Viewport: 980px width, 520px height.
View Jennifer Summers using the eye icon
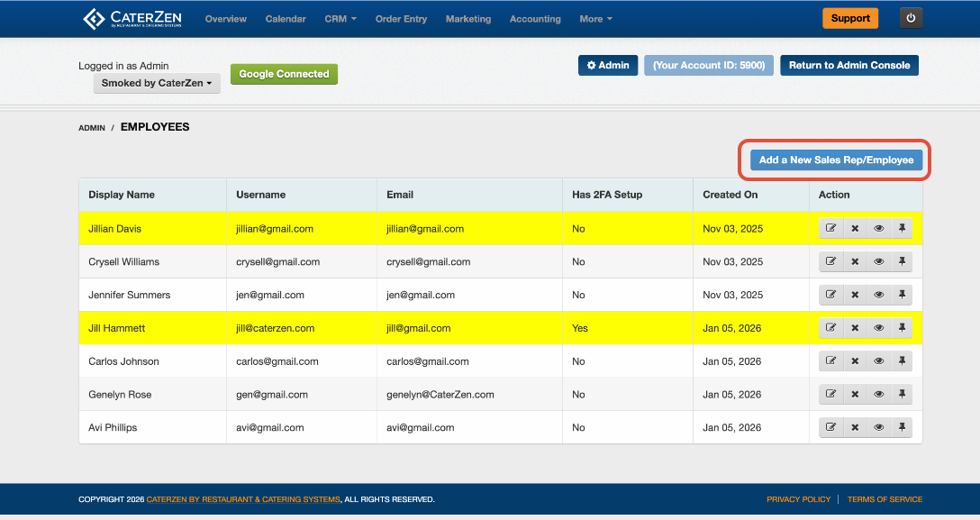pyautogui.click(x=879, y=295)
